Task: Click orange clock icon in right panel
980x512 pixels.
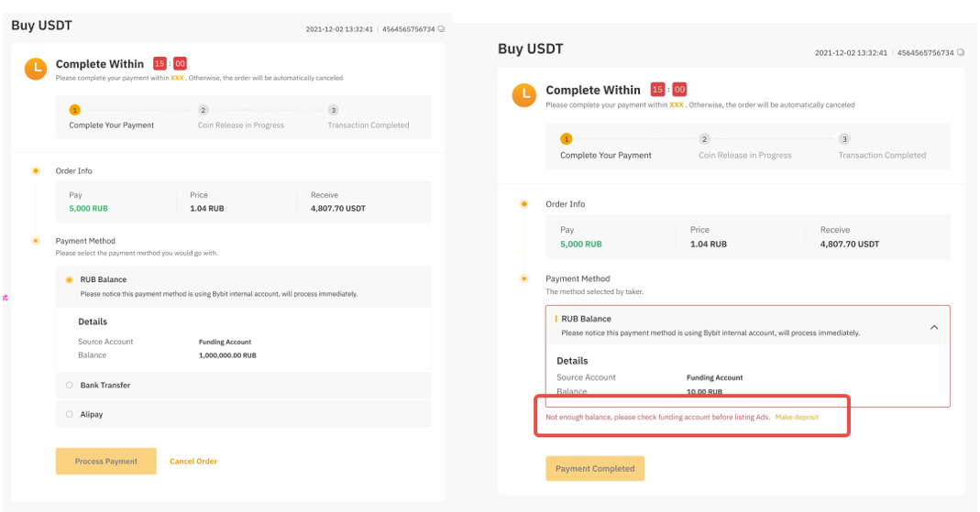Action: tap(523, 94)
